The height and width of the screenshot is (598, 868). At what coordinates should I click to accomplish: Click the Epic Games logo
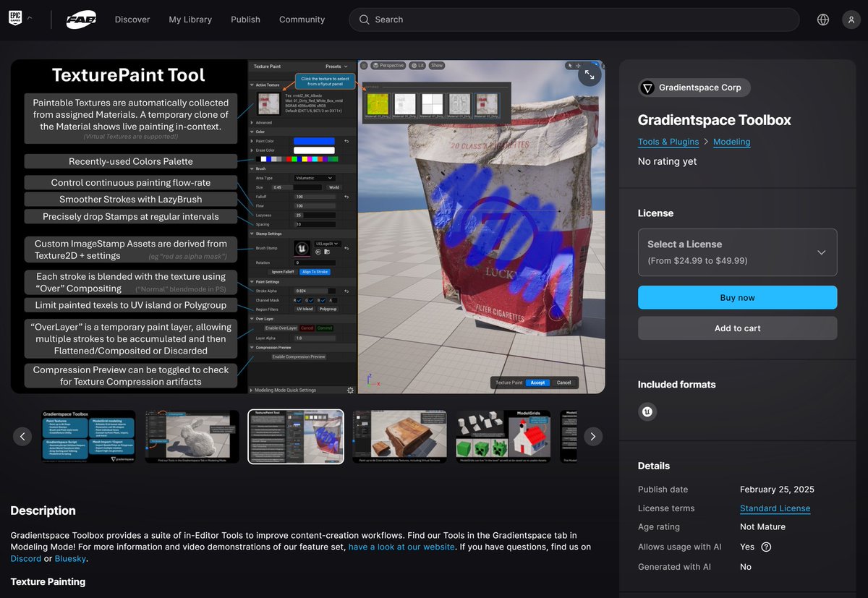(16, 17)
